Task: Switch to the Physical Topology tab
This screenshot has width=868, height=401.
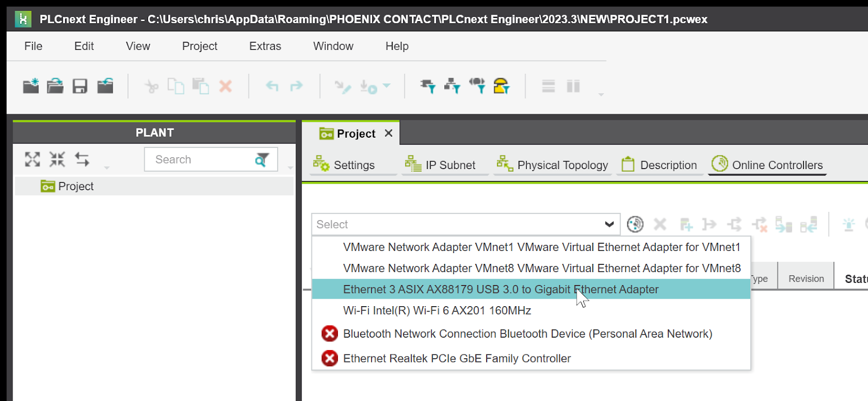Action: (552, 165)
